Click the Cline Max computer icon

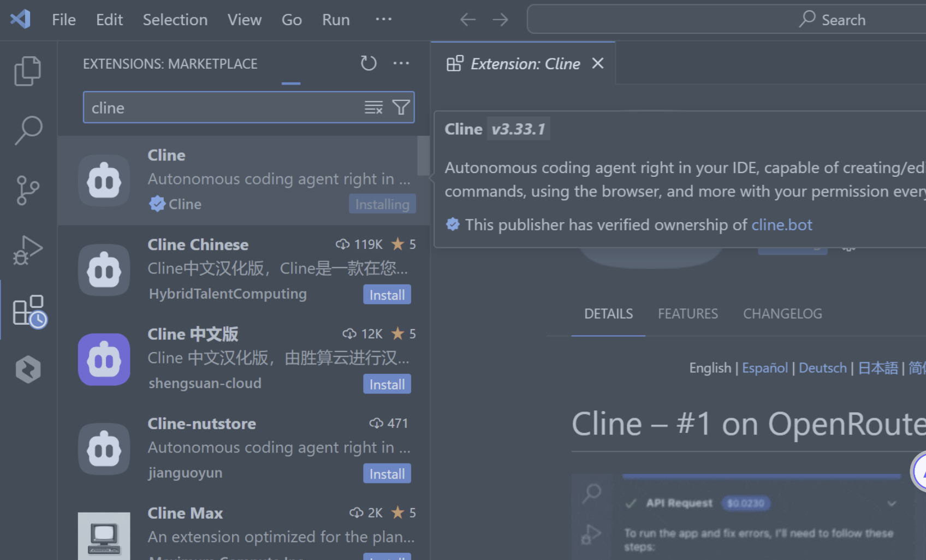(104, 536)
